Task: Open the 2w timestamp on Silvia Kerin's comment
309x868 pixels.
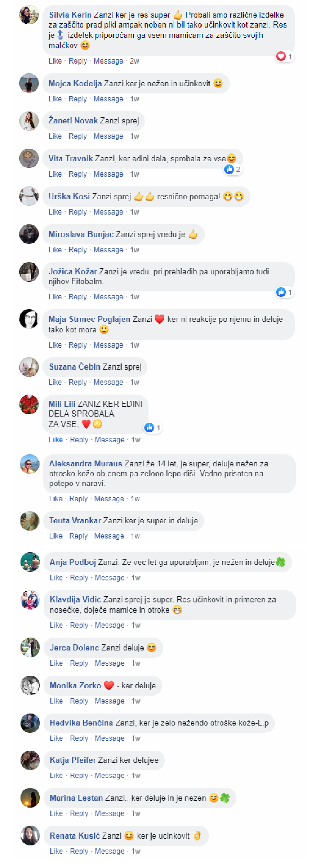Action: 135,61
